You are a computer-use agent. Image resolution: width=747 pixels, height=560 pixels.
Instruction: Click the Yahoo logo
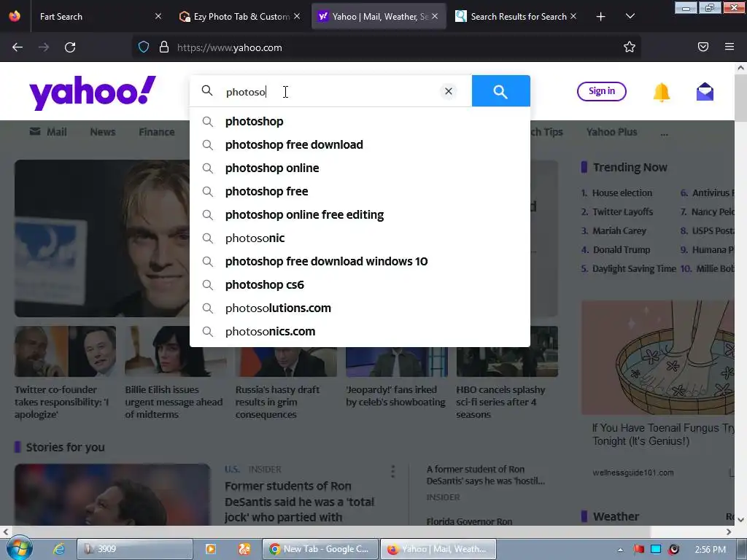click(x=93, y=93)
